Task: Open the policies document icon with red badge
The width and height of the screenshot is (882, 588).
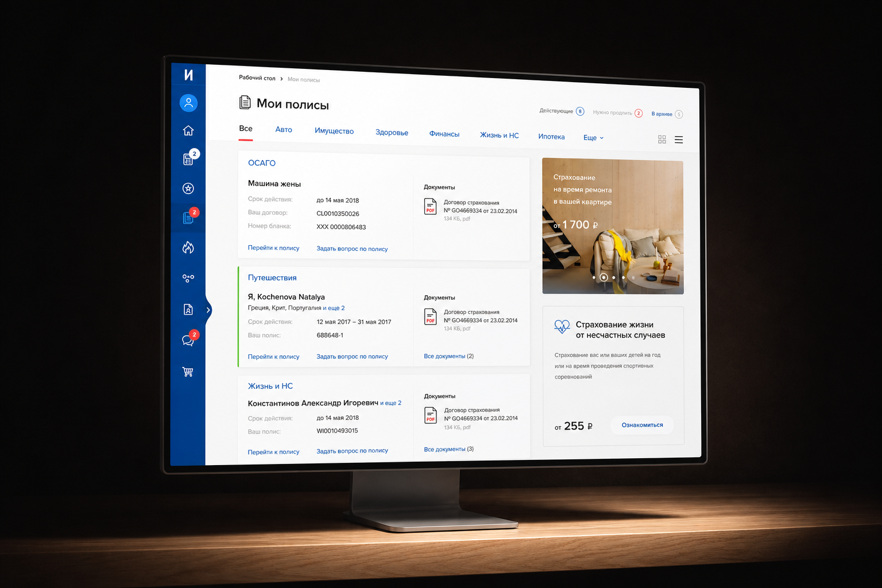Action: click(189, 217)
